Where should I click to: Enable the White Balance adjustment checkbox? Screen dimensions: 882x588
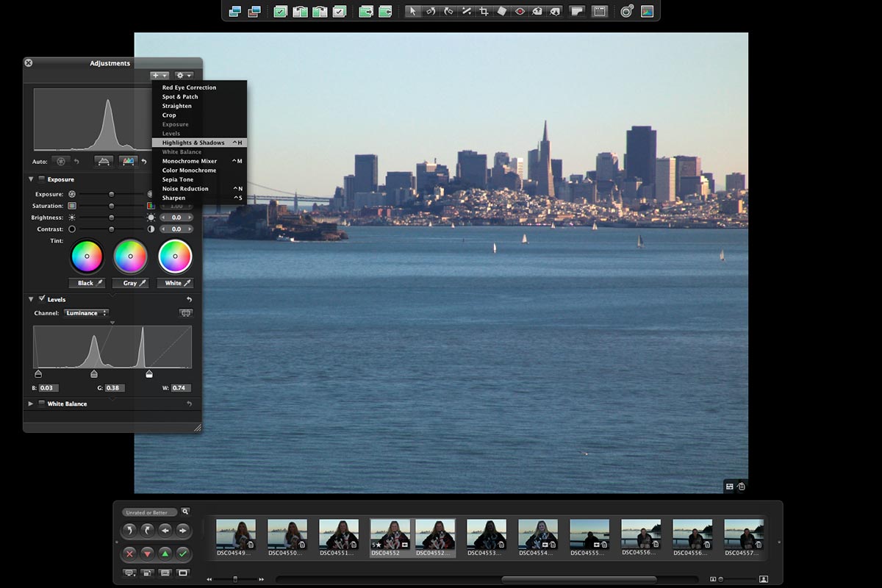(x=41, y=404)
